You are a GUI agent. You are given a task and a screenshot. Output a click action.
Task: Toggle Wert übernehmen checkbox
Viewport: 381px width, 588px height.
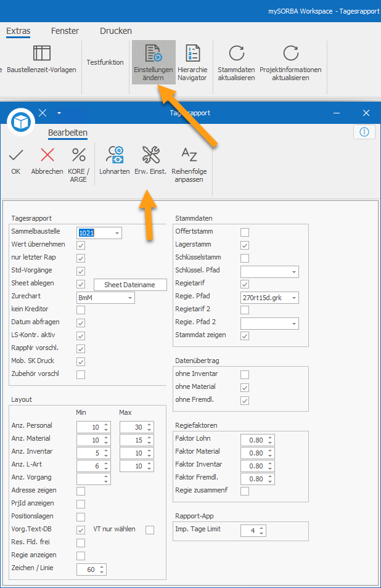tap(81, 245)
